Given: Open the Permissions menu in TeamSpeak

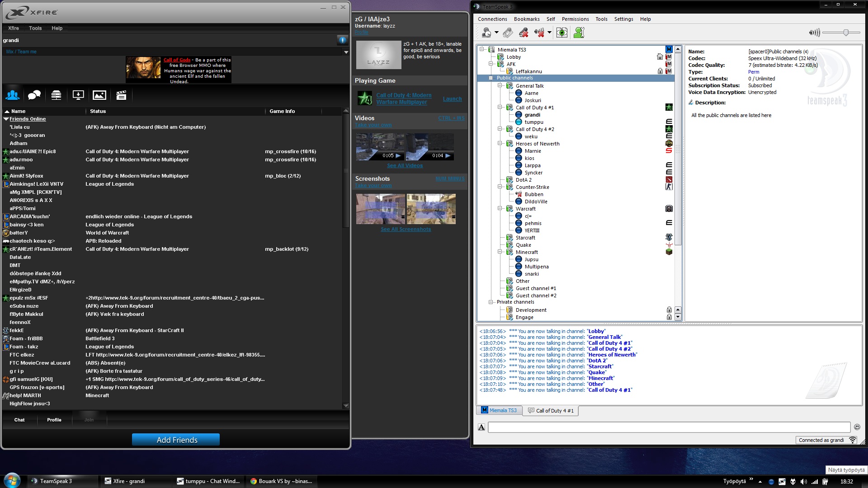Looking at the screenshot, I should pos(575,19).
